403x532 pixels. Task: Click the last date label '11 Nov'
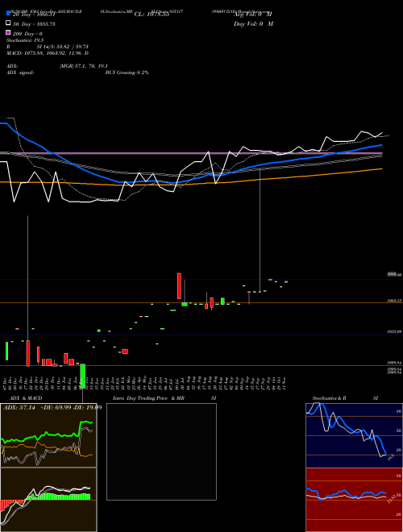click(285, 383)
